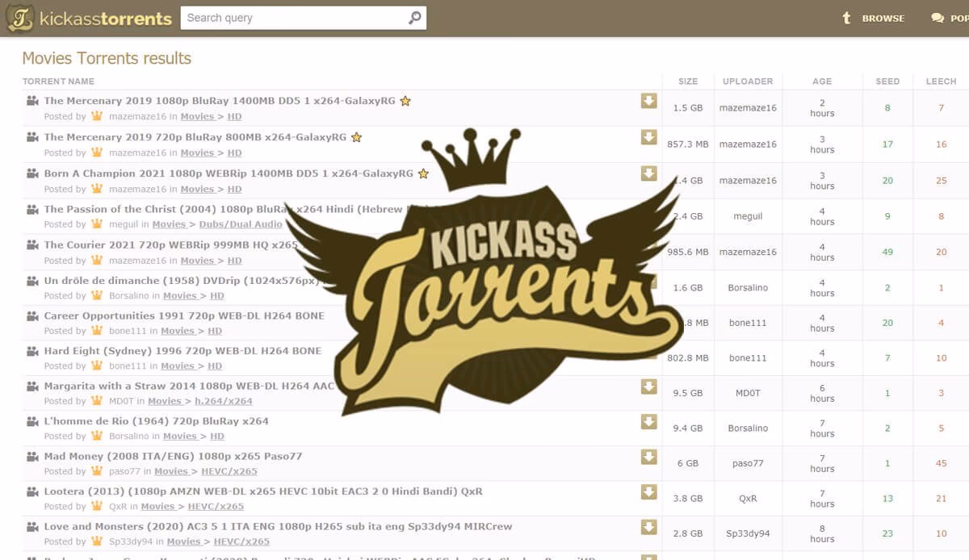This screenshot has height=560, width=969.
Task: Open the Browse menu
Action: (874, 19)
